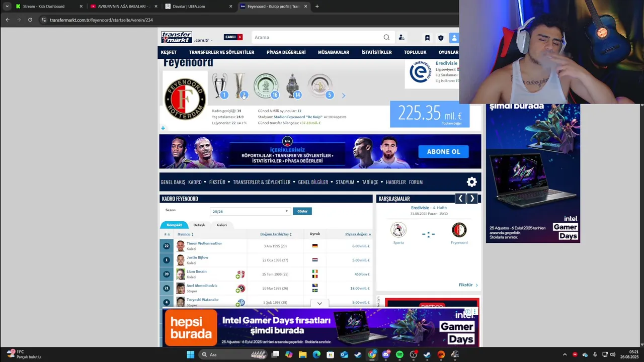This screenshot has width=644, height=362.
Task: Open the user profile icon
Action: 454,38
